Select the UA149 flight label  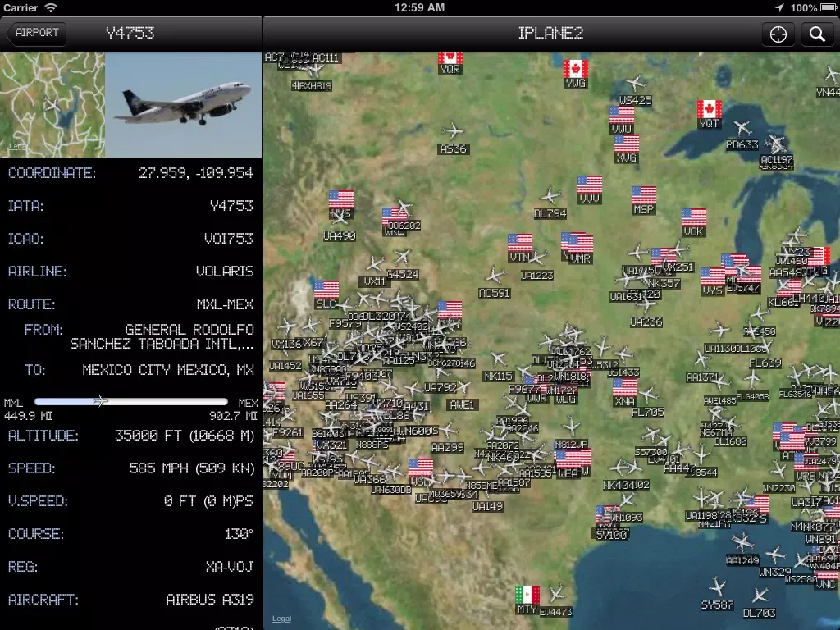[x=487, y=506]
